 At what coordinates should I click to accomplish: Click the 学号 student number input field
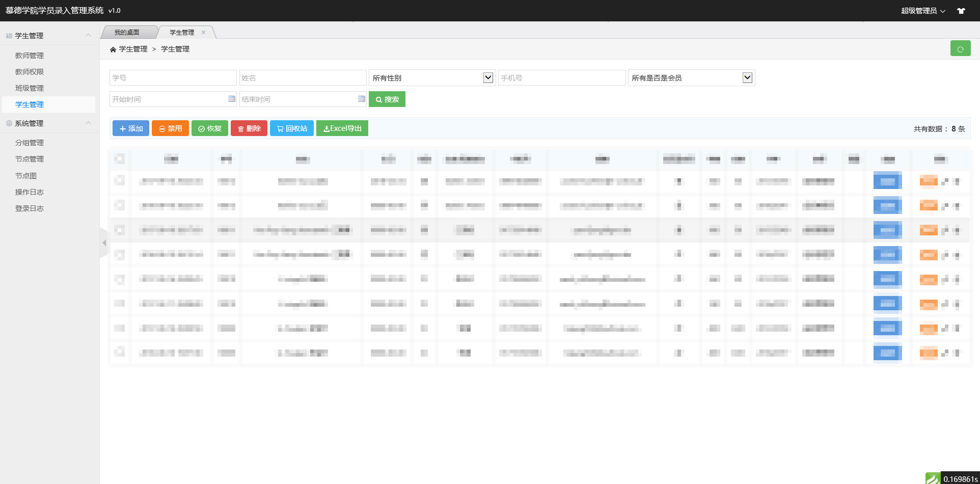coord(173,78)
